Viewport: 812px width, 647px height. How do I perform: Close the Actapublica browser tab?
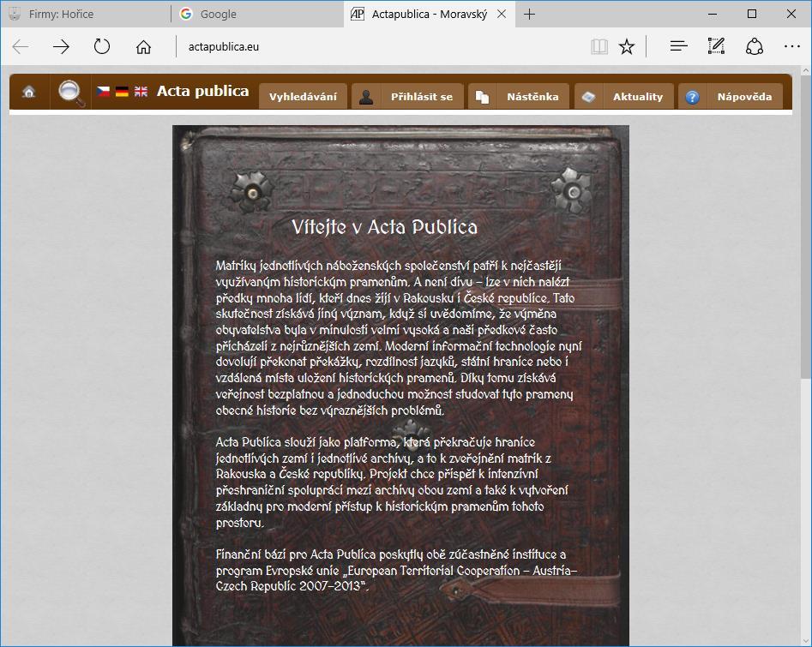[x=502, y=14]
